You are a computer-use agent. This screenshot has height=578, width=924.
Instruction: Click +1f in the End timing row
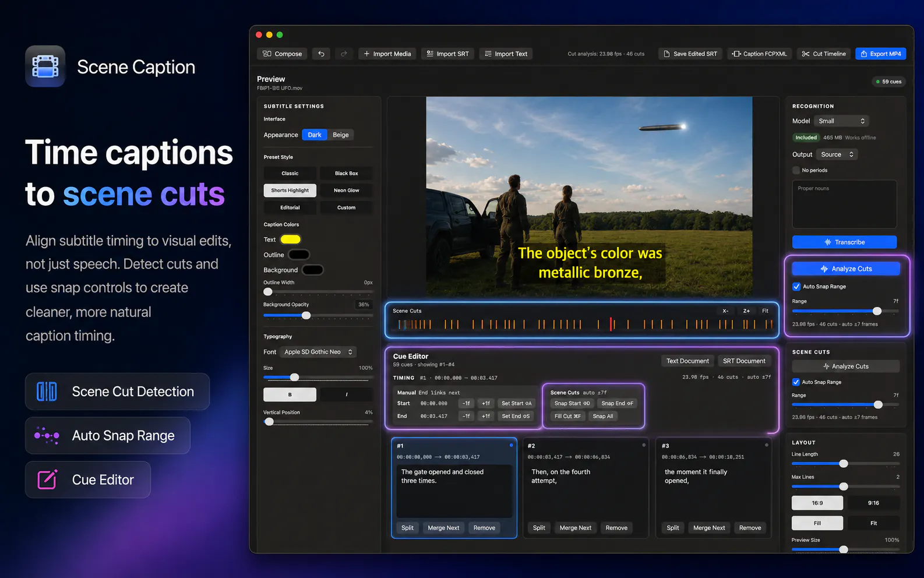485,416
